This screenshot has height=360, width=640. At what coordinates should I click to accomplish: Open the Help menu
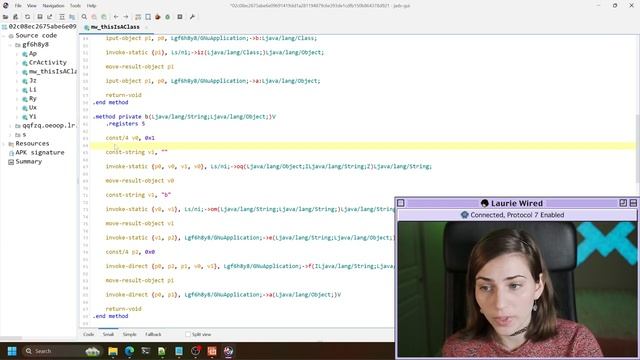91,6
